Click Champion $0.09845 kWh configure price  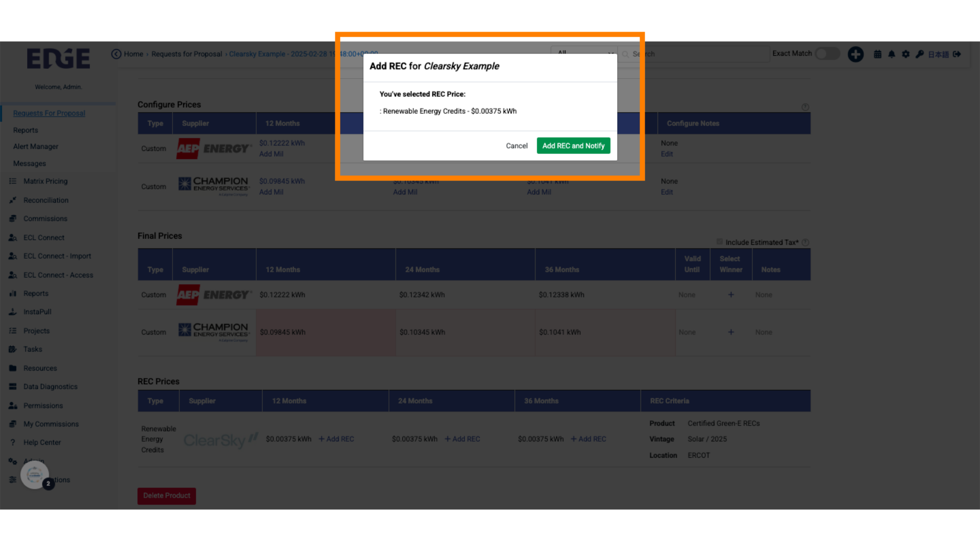[x=282, y=181]
